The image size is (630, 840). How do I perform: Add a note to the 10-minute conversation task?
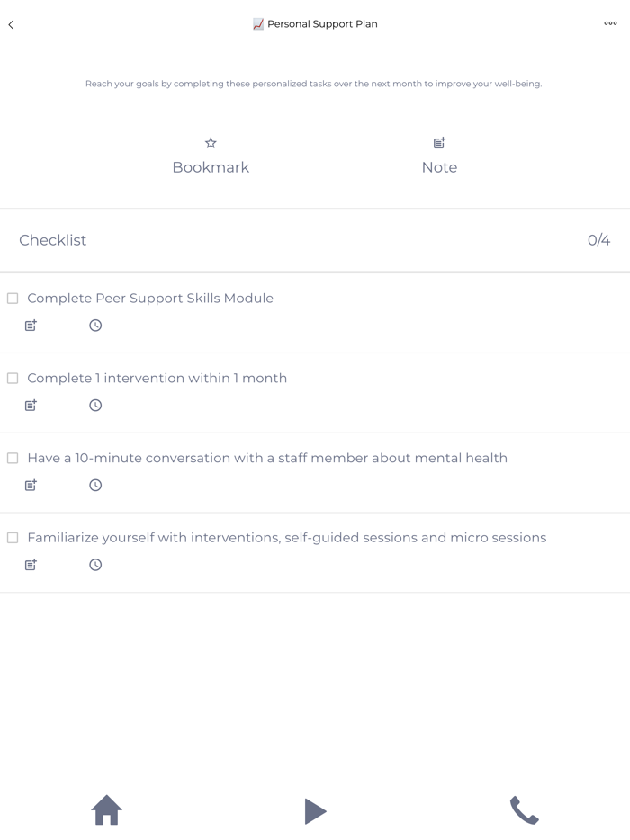pos(30,485)
